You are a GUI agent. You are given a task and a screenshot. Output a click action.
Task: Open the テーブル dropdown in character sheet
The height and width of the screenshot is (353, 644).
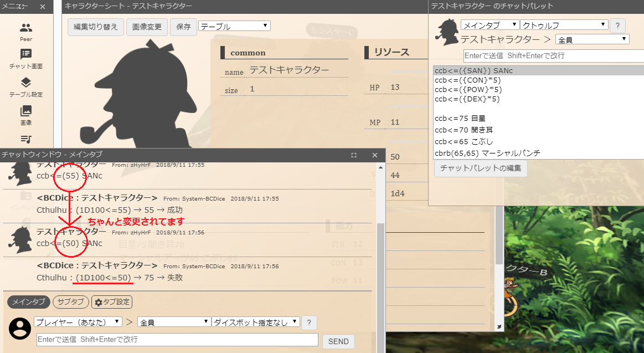point(234,25)
